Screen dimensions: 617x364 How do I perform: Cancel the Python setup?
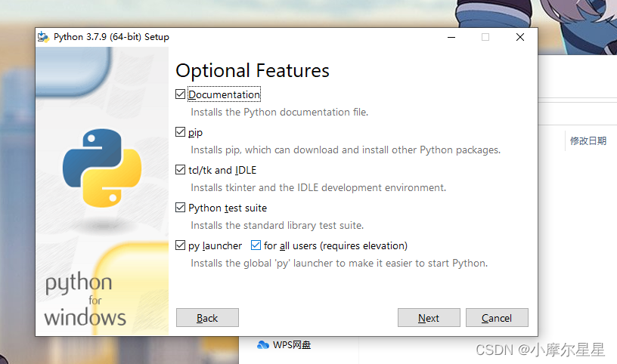click(x=497, y=318)
